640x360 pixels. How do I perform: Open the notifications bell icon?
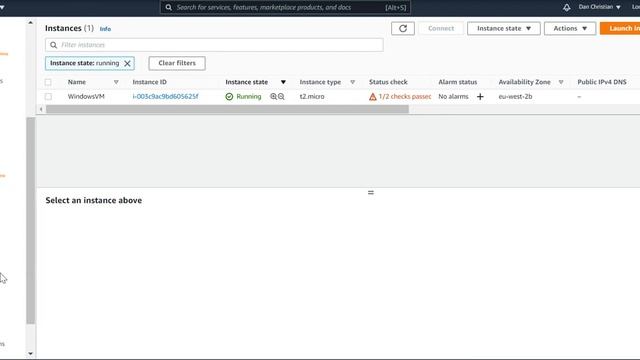[x=567, y=7]
